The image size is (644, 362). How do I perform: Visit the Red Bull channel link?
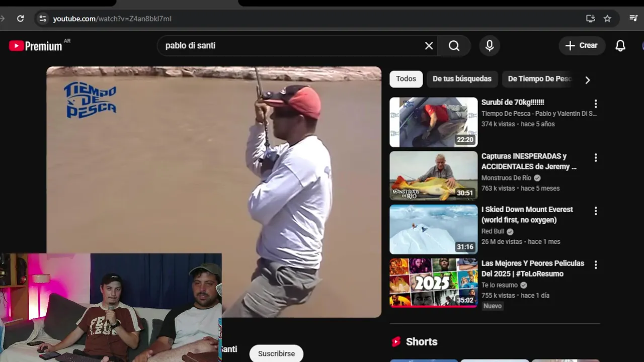(x=493, y=231)
